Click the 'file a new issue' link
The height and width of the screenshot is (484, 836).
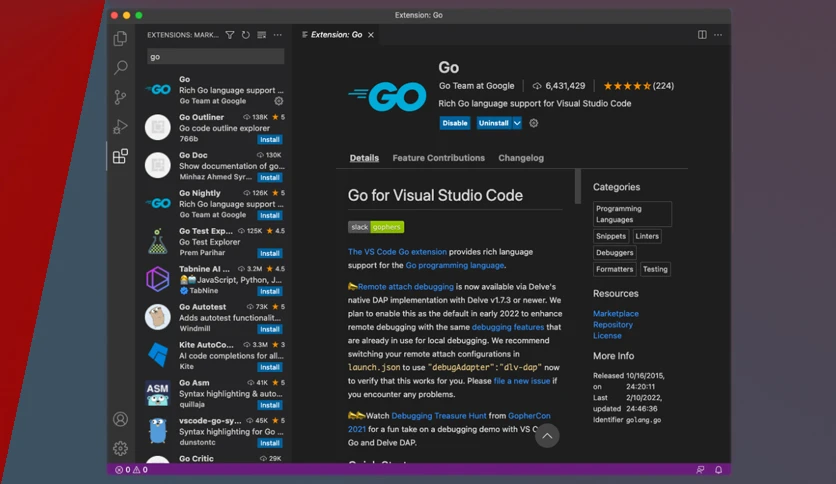521,381
